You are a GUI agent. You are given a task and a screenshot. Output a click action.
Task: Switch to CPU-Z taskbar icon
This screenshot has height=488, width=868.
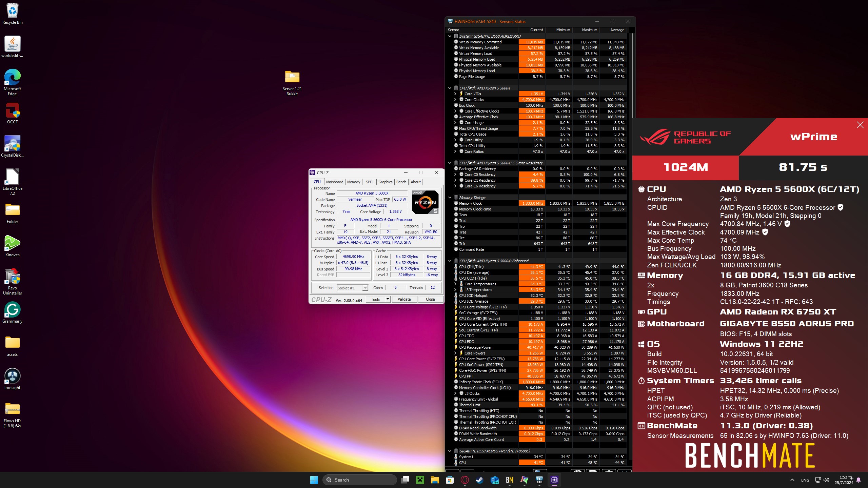pos(554,480)
